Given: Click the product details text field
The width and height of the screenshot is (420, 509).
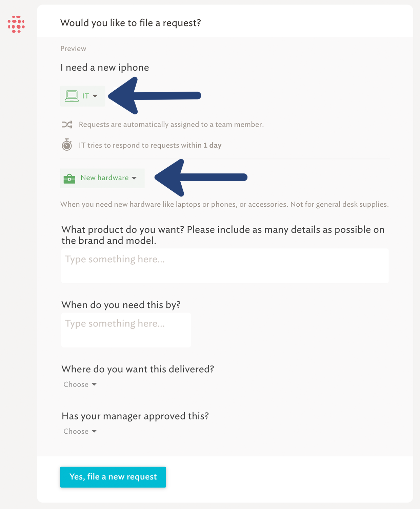Looking at the screenshot, I should tap(225, 266).
